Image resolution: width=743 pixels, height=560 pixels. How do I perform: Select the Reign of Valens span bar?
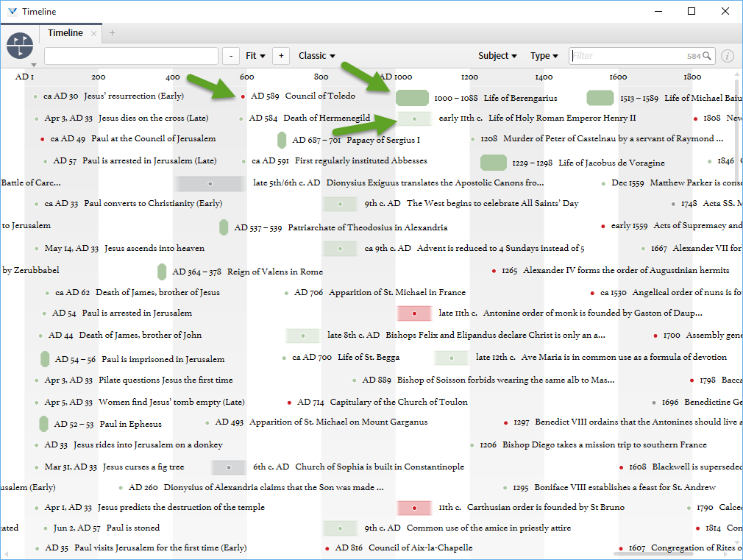162,272
